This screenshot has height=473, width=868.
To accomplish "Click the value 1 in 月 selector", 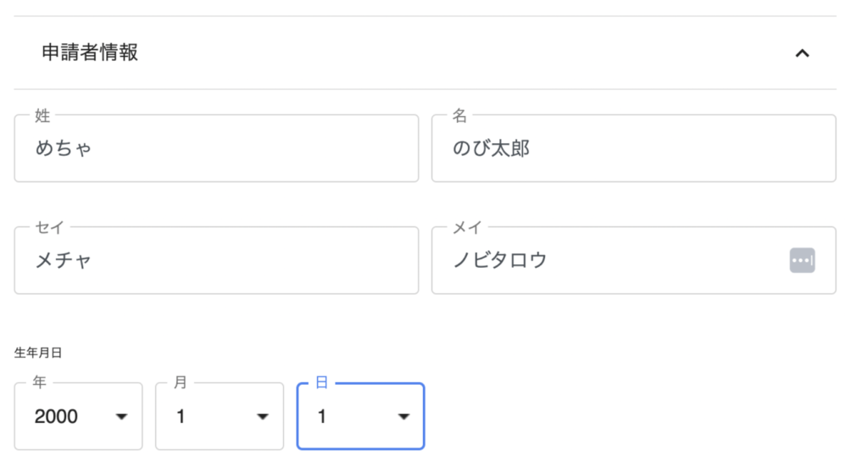I will point(181,416).
